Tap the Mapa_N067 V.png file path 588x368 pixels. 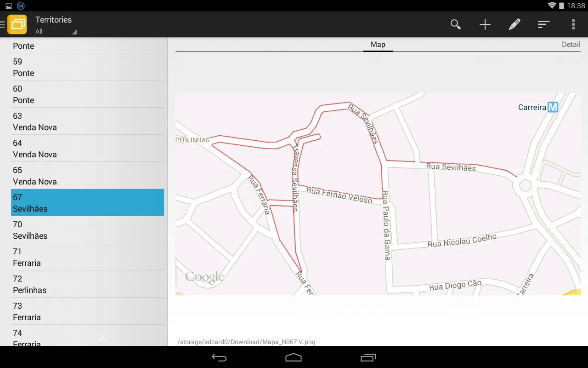247,342
